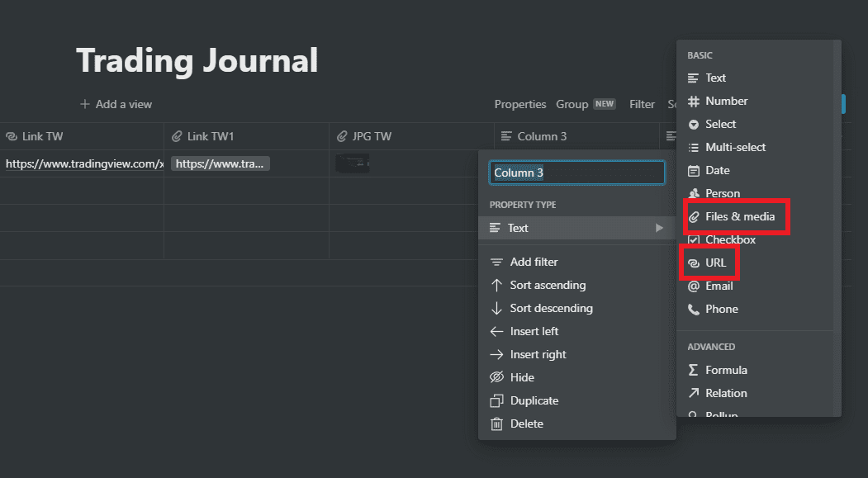Select the Delete menu entry
The width and height of the screenshot is (868, 478).
pos(576,424)
